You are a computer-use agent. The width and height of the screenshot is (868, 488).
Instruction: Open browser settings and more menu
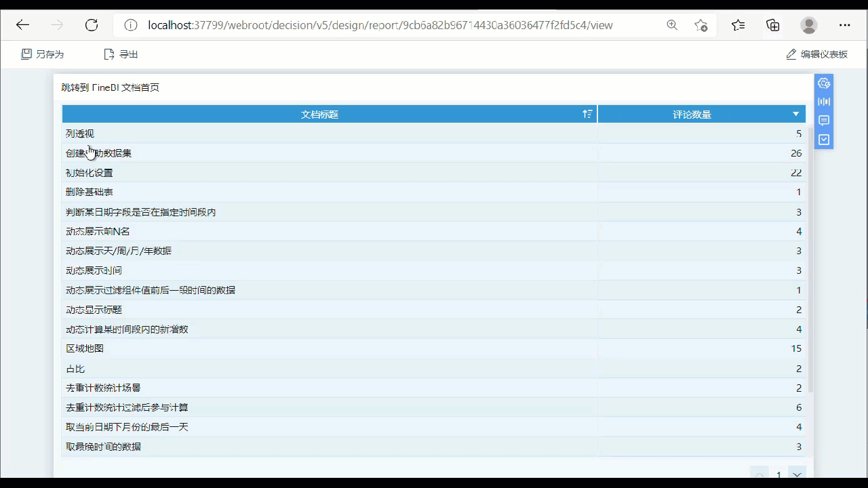844,25
